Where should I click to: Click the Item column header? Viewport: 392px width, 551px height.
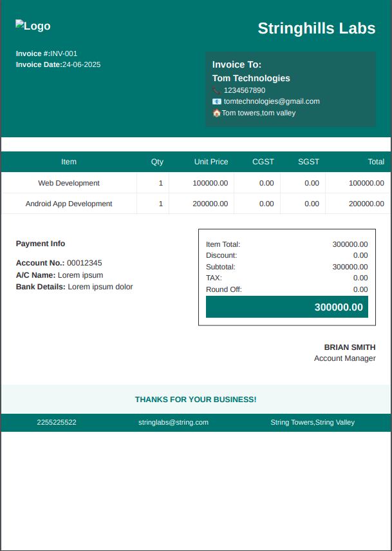click(x=69, y=162)
